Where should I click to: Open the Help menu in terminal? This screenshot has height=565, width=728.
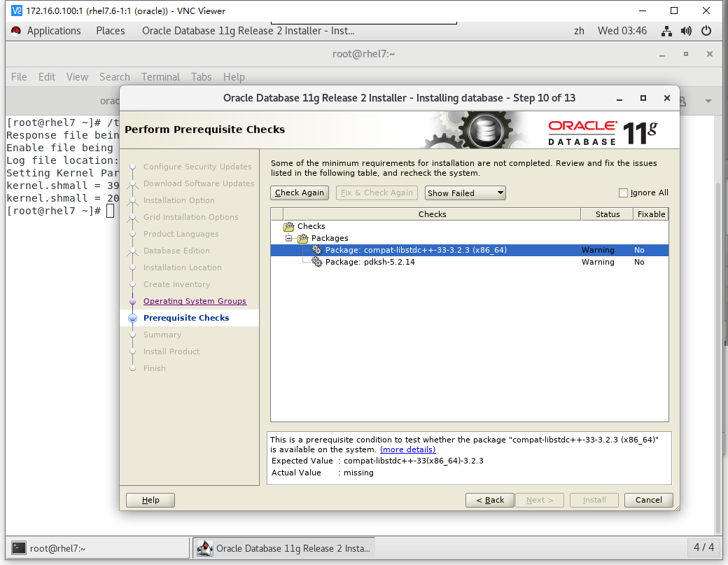point(234,77)
